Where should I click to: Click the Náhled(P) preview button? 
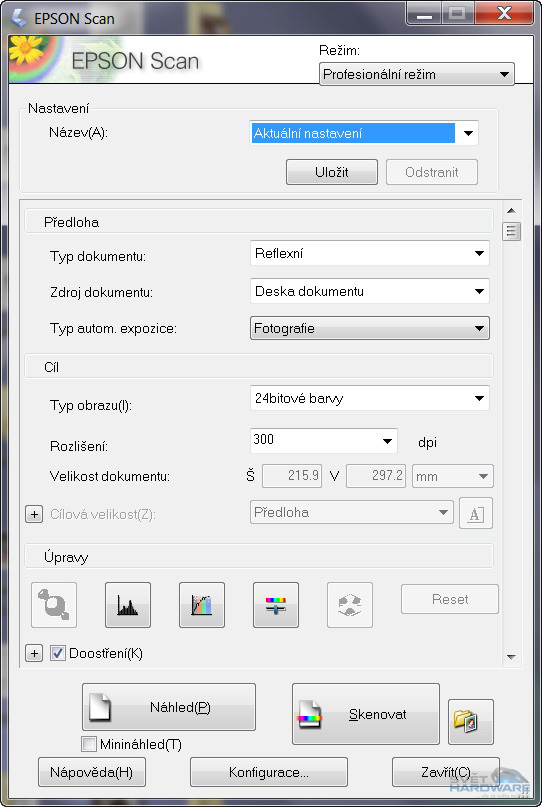click(169, 707)
